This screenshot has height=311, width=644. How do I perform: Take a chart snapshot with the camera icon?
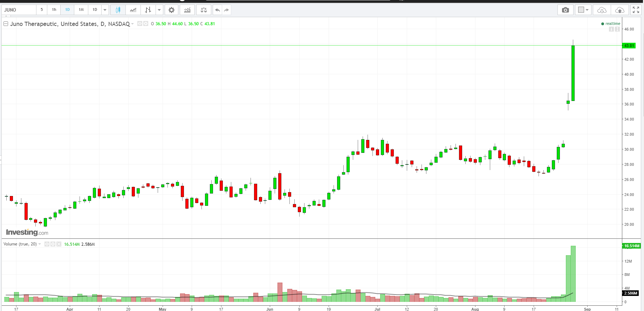[565, 10]
